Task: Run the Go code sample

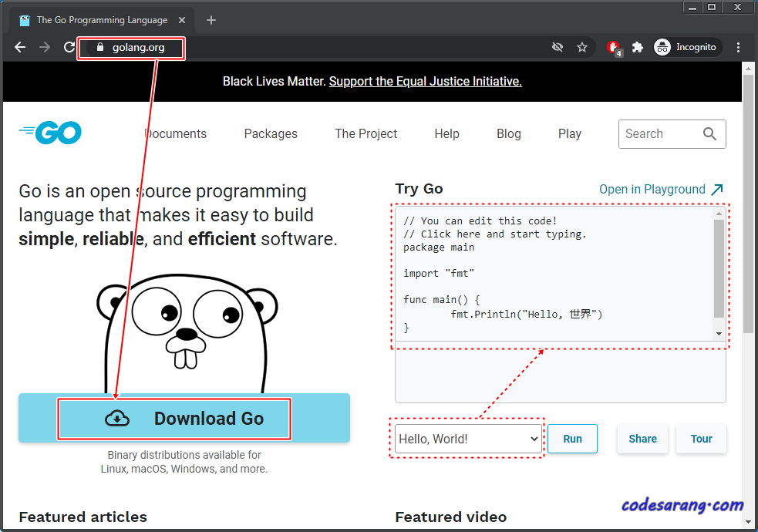Action: [x=572, y=439]
